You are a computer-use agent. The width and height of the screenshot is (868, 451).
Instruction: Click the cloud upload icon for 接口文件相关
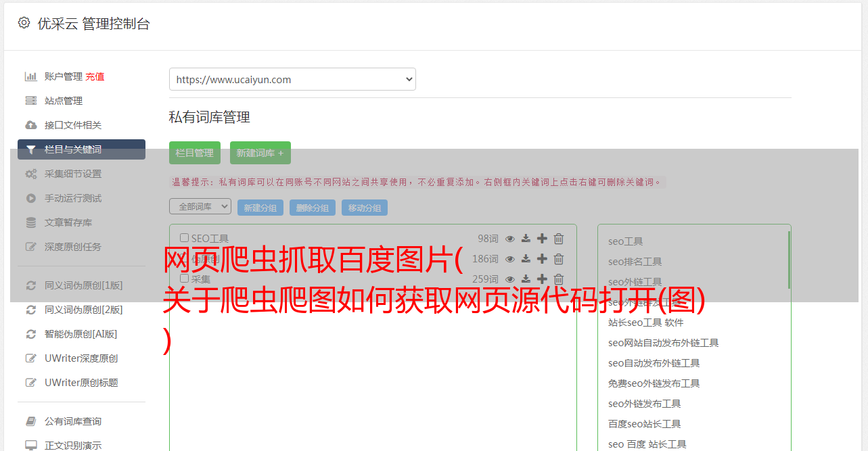tap(30, 125)
